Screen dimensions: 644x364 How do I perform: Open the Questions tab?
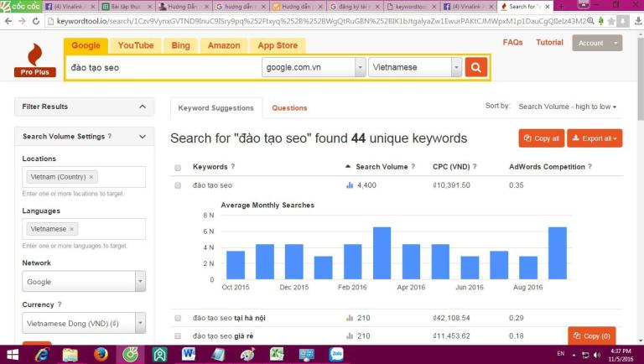click(289, 108)
